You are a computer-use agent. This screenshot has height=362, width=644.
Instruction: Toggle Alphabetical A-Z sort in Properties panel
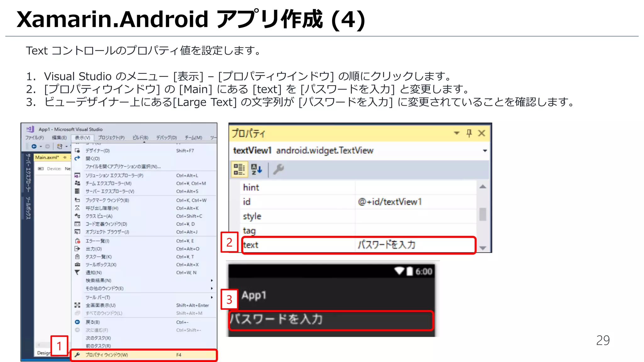click(x=257, y=169)
